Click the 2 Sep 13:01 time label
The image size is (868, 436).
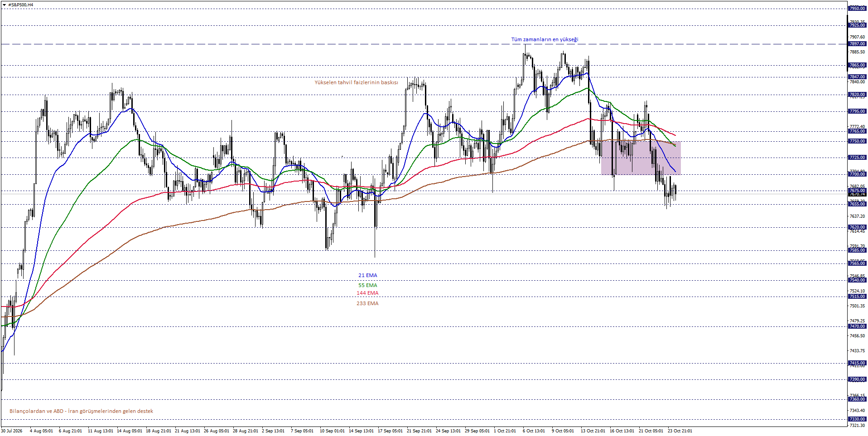coord(273,431)
